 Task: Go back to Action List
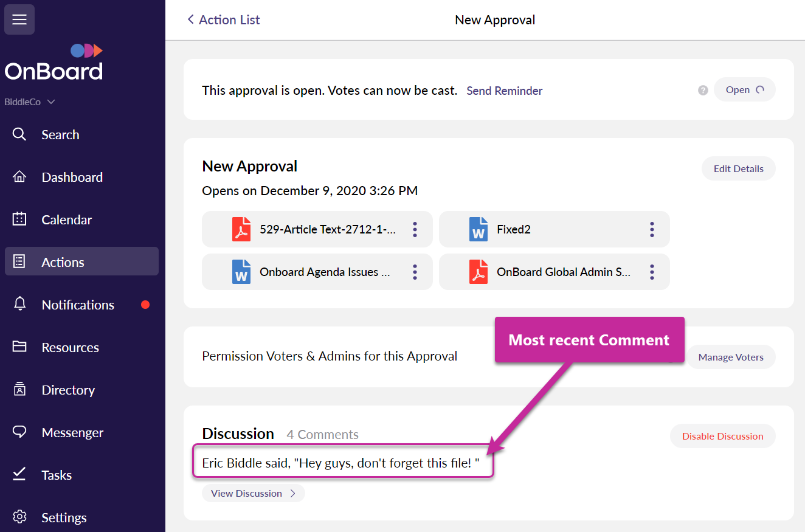click(x=223, y=19)
